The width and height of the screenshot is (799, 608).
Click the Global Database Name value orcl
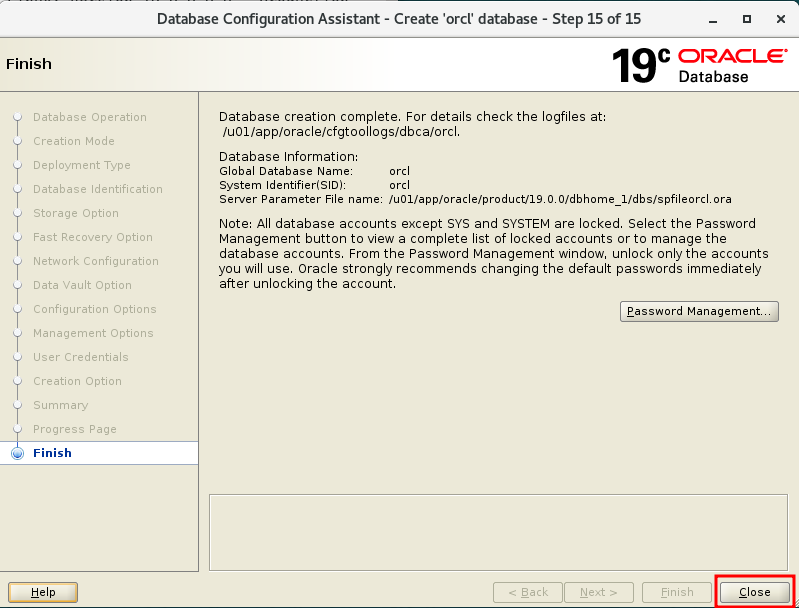pos(399,171)
